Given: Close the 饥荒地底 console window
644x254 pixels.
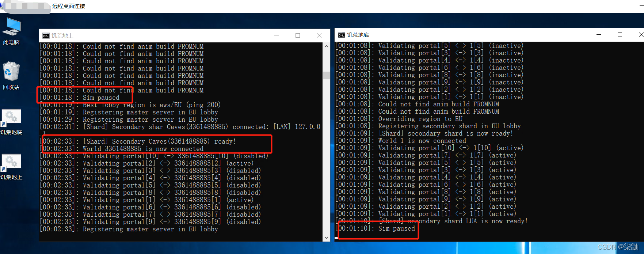Looking at the screenshot, I should [x=641, y=35].
